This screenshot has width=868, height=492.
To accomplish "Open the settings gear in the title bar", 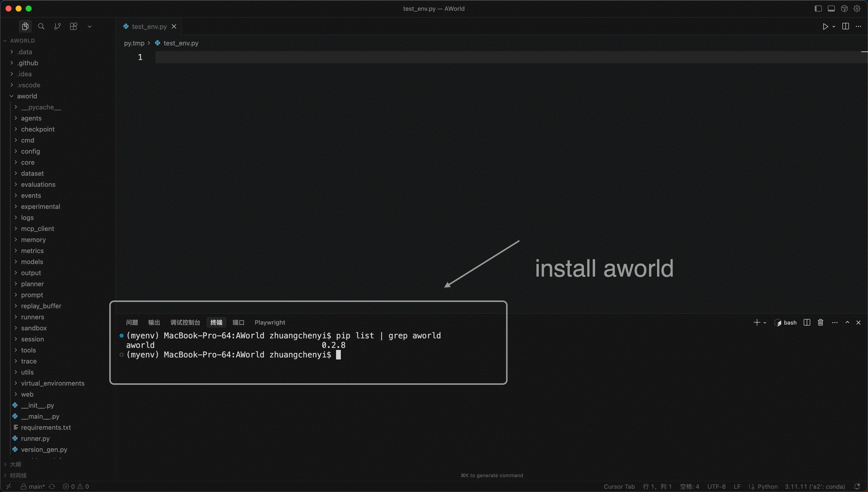I will [857, 9].
